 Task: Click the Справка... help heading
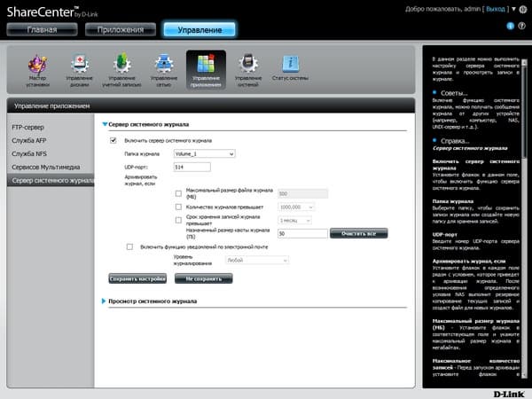(x=455, y=141)
